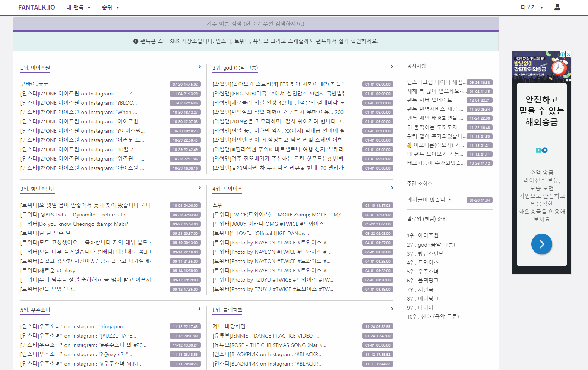Click the arrow next to 3위 방탄소년단

(199, 188)
